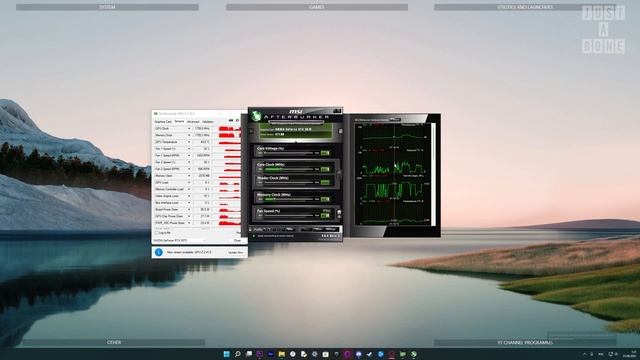Image resolution: width=640 pixels, height=360 pixels.
Task: Click the Video Engine Load sensor label
Action: [167, 196]
